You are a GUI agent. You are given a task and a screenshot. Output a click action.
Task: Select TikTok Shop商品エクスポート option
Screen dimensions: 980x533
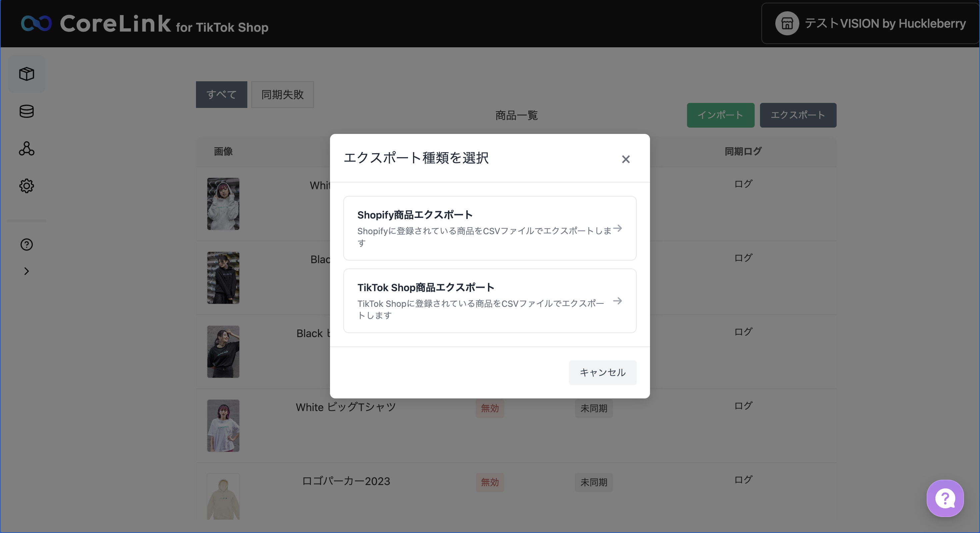coord(490,301)
